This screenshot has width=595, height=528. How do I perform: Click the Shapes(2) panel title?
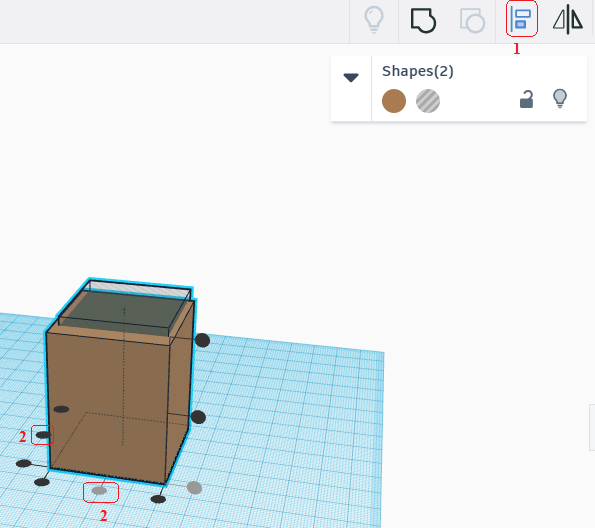point(417,71)
